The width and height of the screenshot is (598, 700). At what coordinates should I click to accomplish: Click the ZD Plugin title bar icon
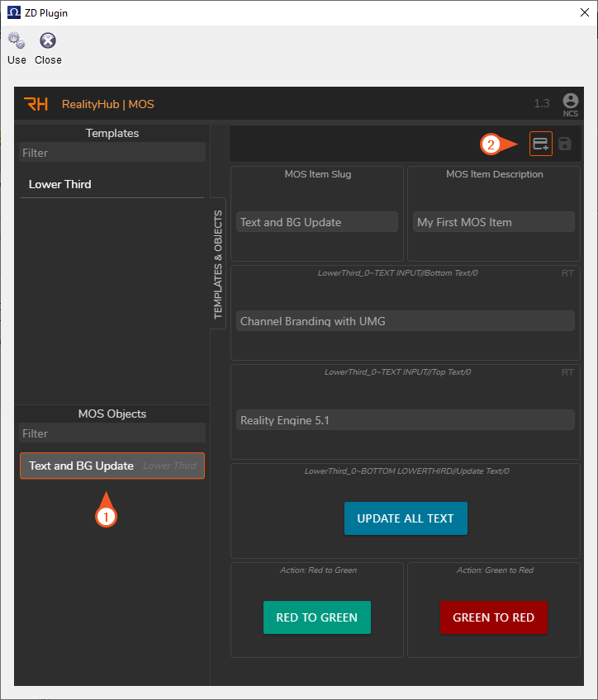[14, 12]
